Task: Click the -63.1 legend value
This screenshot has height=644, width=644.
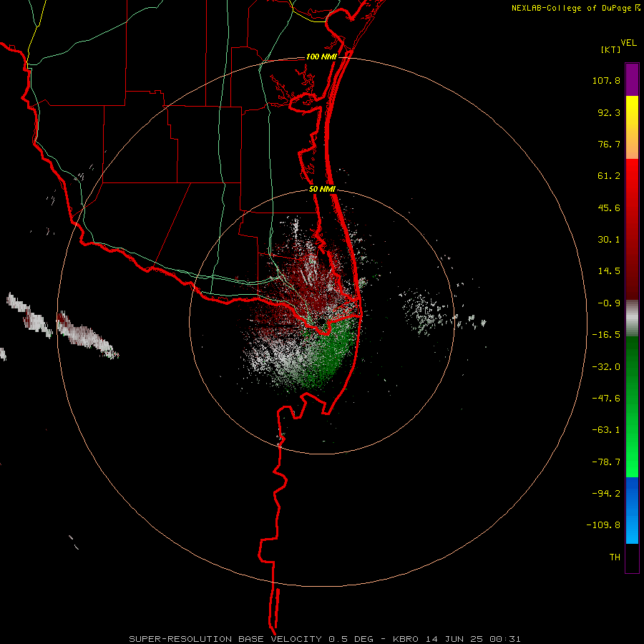Action: click(x=606, y=430)
